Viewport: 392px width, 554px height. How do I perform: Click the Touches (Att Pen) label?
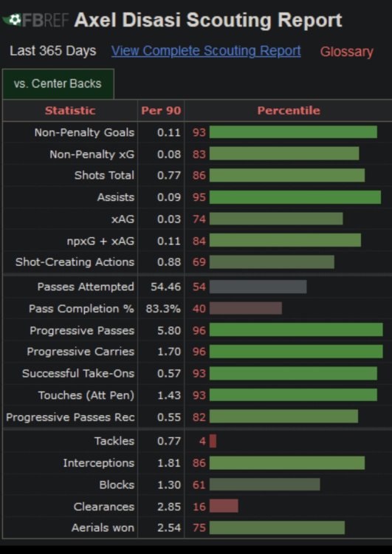click(x=86, y=395)
